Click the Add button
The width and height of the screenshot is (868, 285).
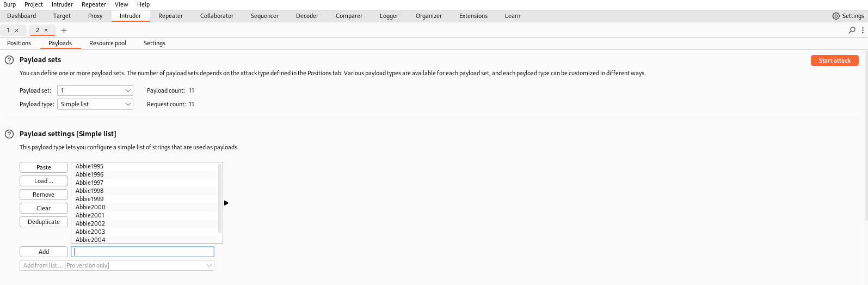click(44, 252)
